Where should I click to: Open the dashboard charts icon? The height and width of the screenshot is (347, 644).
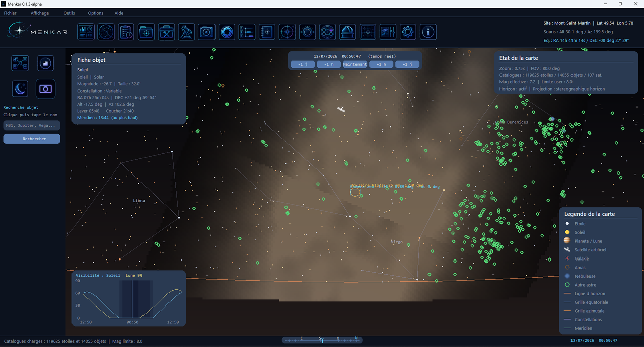pos(86,32)
